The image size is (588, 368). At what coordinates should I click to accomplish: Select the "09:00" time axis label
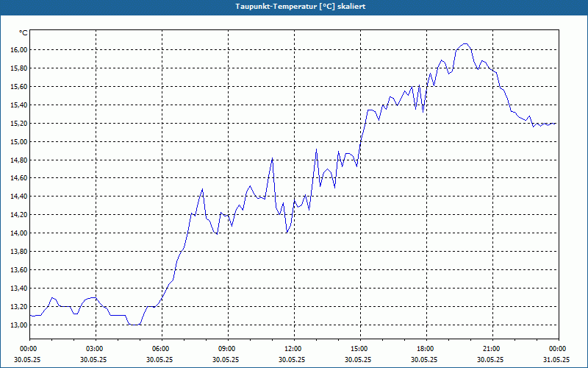[226, 349]
